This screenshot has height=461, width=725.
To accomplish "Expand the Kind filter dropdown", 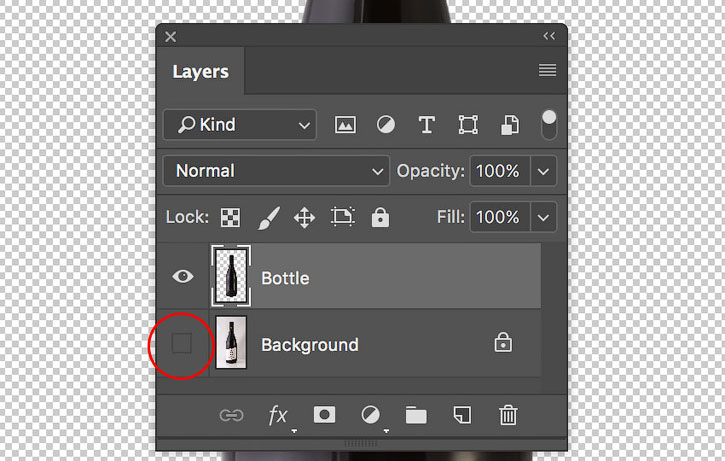I will point(240,125).
